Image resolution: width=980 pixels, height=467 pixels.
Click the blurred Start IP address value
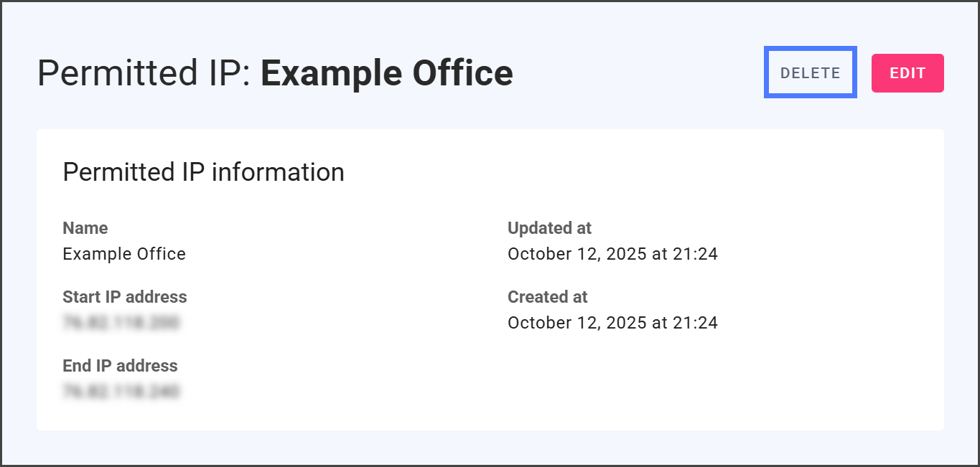(121, 323)
